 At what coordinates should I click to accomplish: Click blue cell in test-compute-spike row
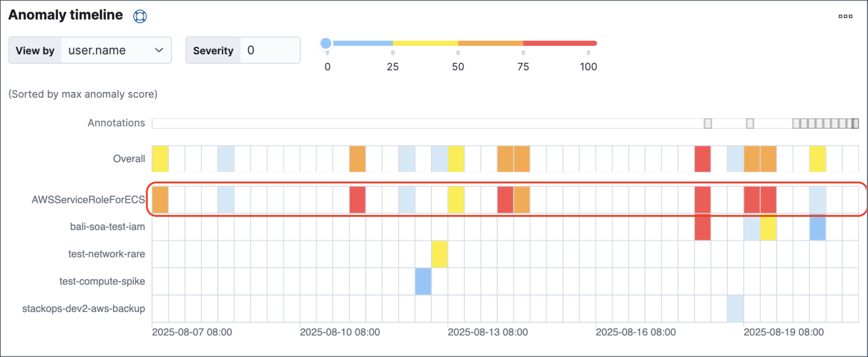point(423,281)
